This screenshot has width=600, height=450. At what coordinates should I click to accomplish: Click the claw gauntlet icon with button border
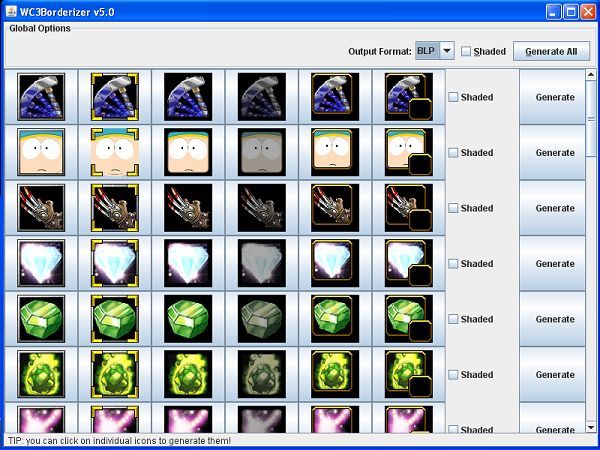(x=41, y=208)
